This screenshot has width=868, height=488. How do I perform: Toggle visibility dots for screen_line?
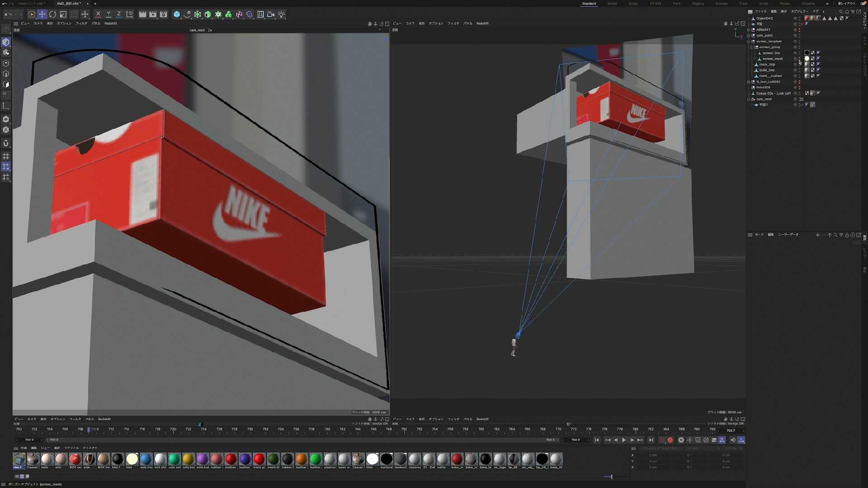tap(799, 53)
